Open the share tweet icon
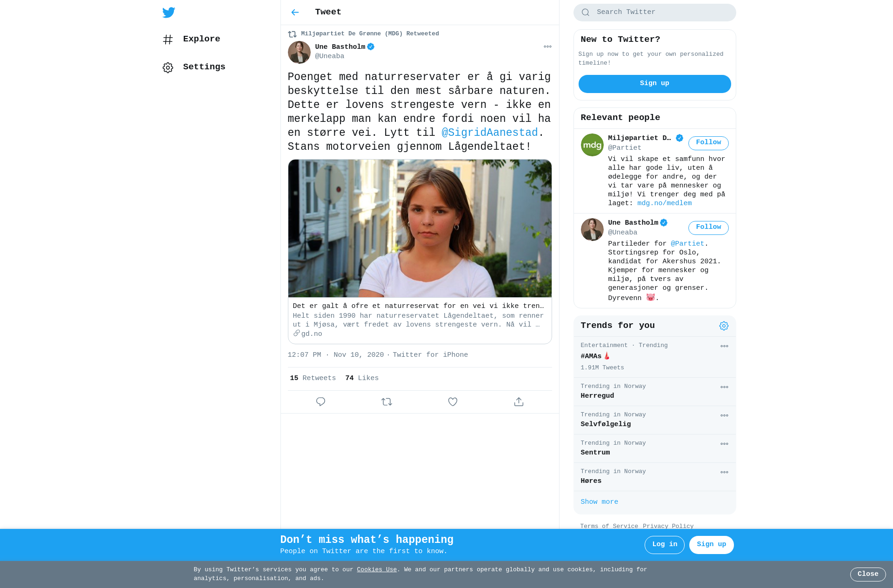893x588 pixels. [519, 401]
